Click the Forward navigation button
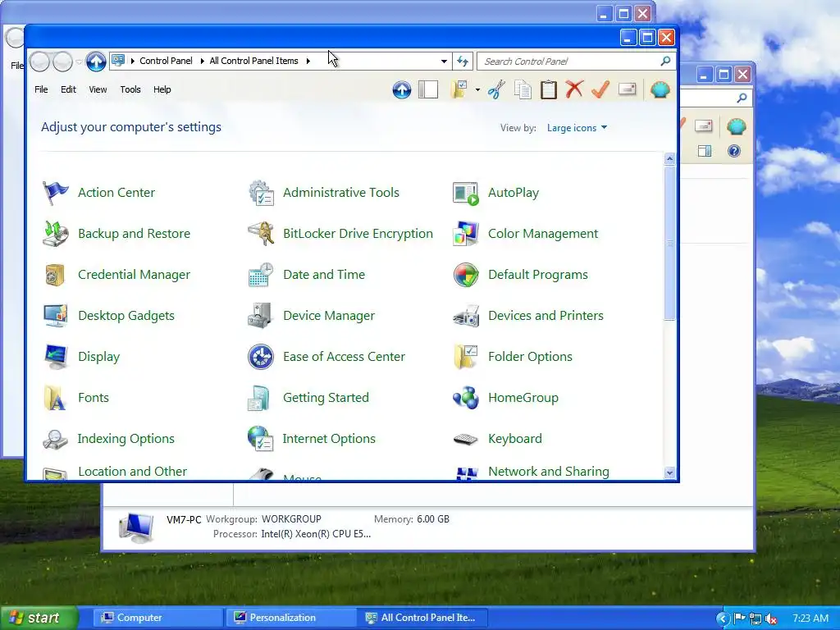840x630 pixels. tap(62, 62)
